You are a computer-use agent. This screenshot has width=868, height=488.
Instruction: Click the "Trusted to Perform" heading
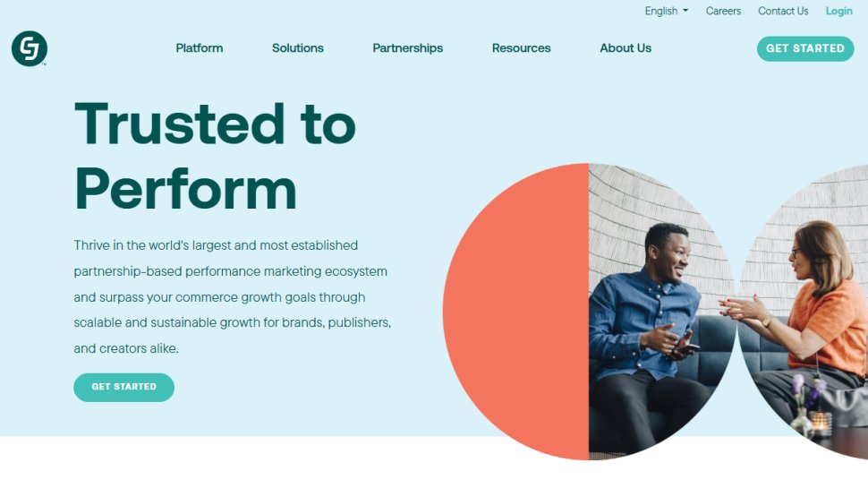[215, 156]
